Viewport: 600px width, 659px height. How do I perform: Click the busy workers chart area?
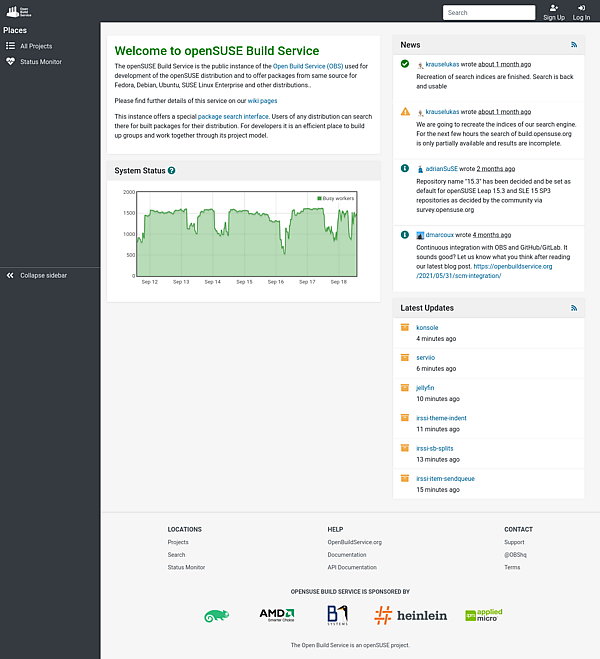pyautogui.click(x=247, y=234)
